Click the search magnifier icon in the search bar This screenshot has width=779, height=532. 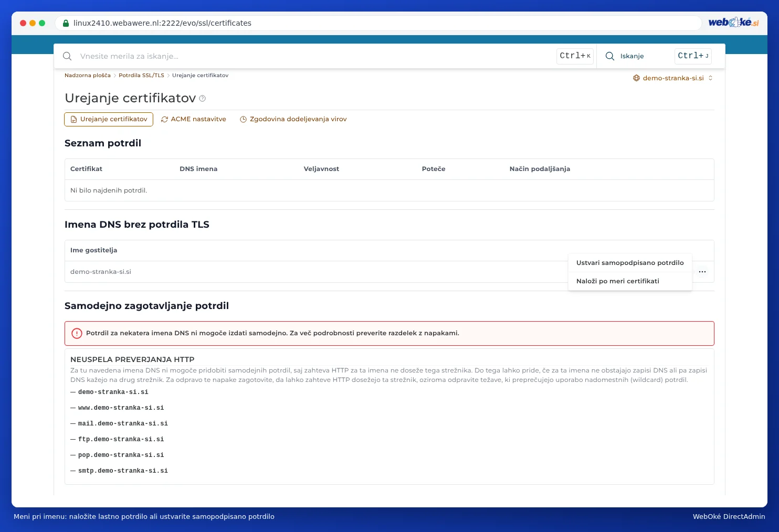click(x=67, y=56)
